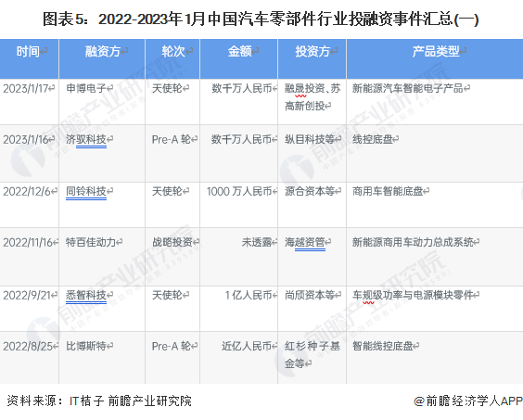Select the investor cell 海越资管
The height and width of the screenshot is (420, 523).
(x=313, y=257)
